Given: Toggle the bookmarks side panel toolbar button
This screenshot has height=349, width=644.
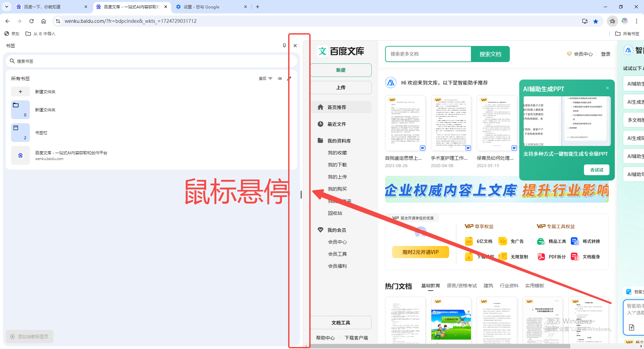Looking at the screenshot, I should click(612, 21).
